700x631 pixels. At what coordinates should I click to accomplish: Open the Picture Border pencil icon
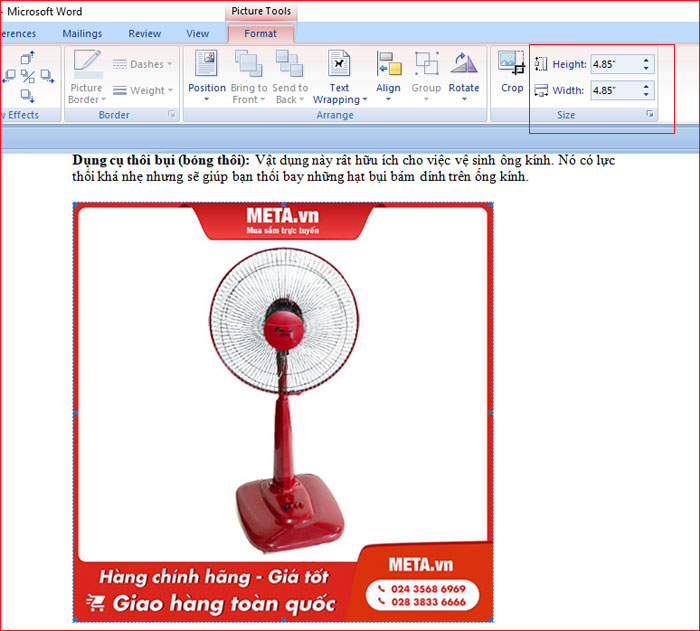click(87, 63)
